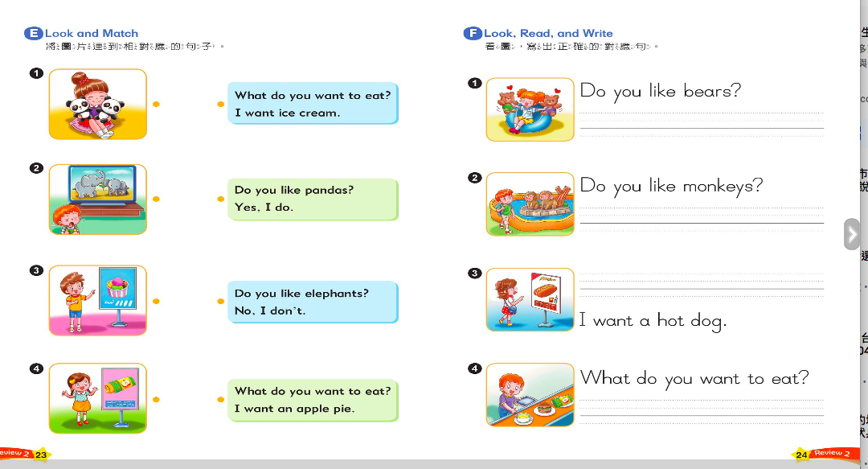Click the girl hugging pandas picture
The width and height of the screenshot is (868, 469).
coord(97,105)
